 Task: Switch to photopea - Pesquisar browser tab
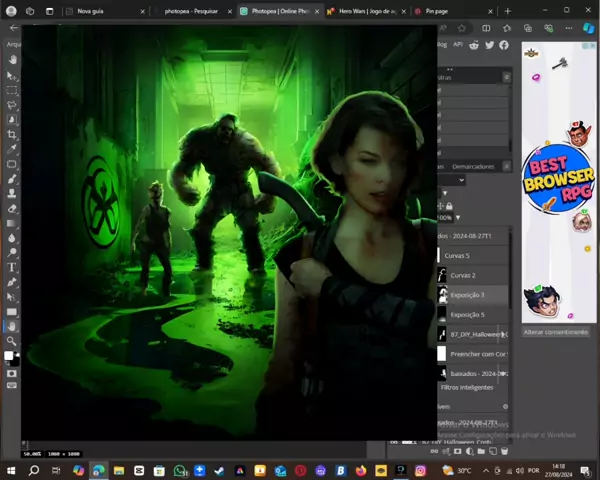(193, 11)
